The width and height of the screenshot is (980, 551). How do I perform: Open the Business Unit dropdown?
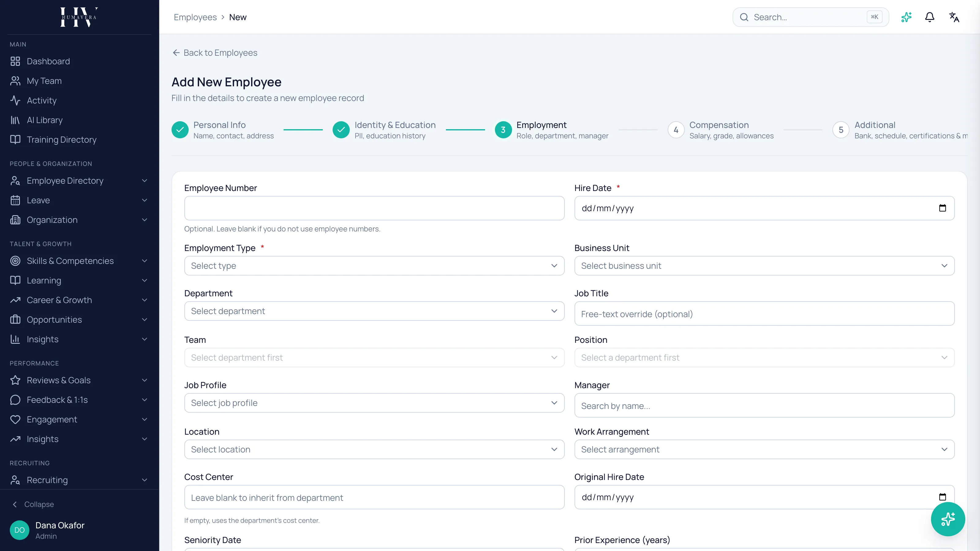coord(764,266)
